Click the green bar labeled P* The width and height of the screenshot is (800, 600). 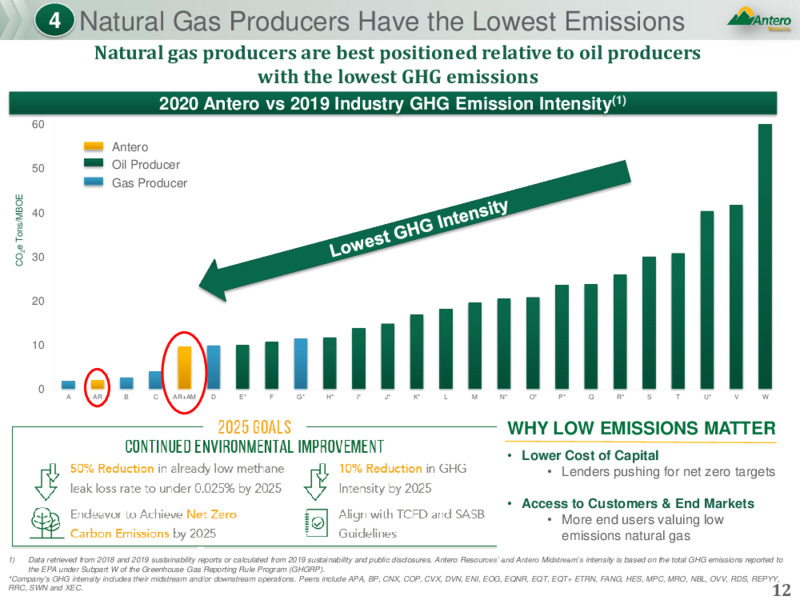pos(561,337)
